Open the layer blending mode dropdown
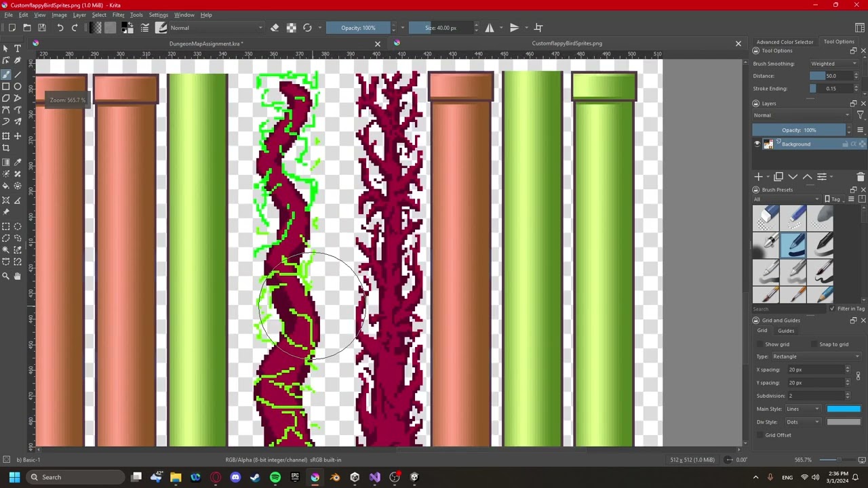This screenshot has height=488, width=868. [x=800, y=115]
